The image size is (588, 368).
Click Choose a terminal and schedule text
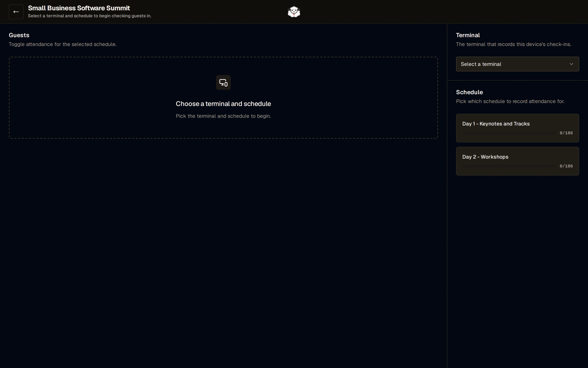pos(223,104)
